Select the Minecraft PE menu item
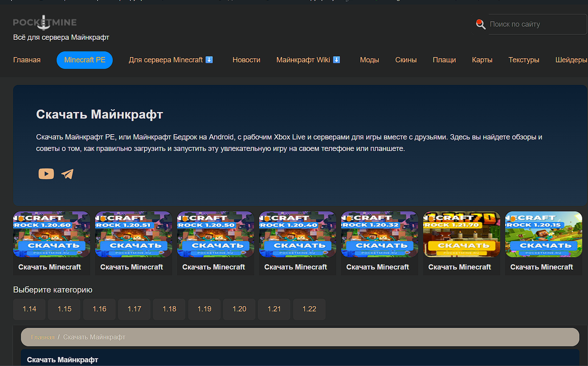This screenshot has height=366, width=588. click(x=85, y=60)
